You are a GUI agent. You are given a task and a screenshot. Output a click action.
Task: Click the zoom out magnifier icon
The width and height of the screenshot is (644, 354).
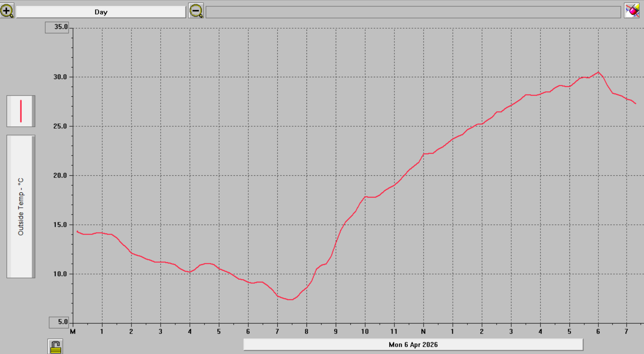click(196, 11)
